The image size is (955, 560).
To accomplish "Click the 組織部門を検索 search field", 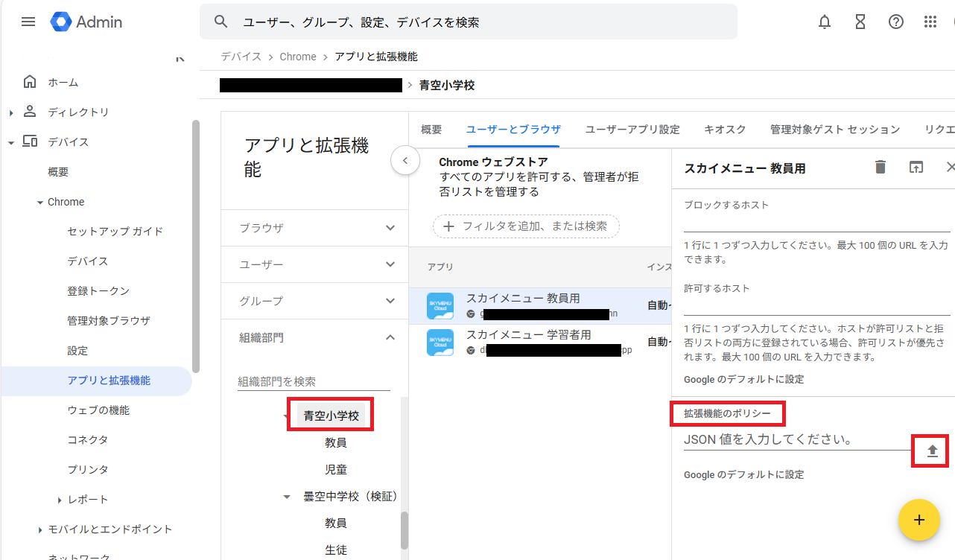I will coord(313,381).
